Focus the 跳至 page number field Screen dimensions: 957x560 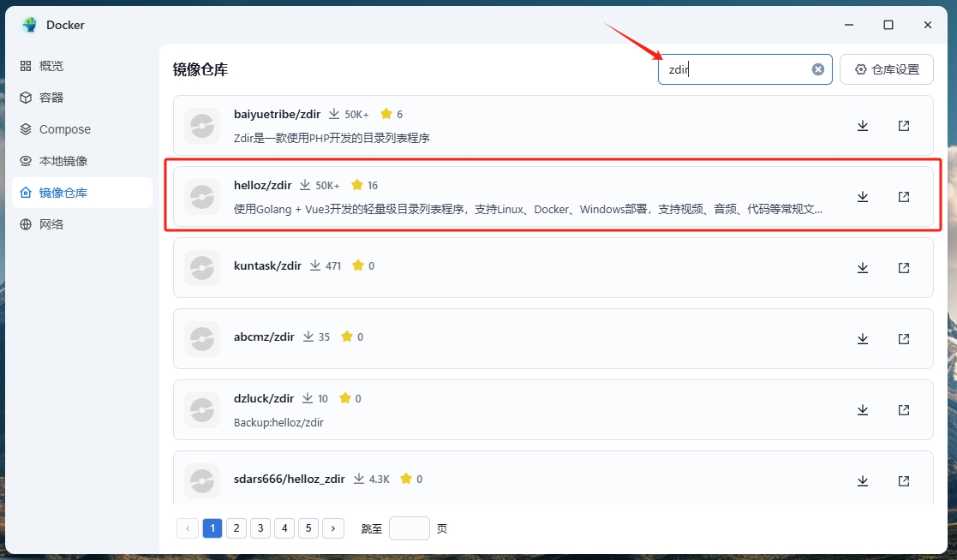409,528
